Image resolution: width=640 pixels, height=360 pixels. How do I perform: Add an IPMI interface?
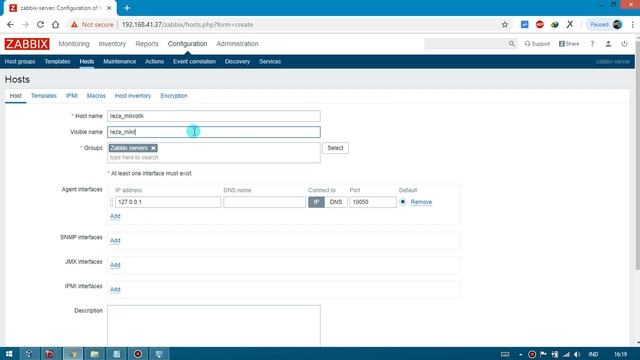pyautogui.click(x=115, y=289)
